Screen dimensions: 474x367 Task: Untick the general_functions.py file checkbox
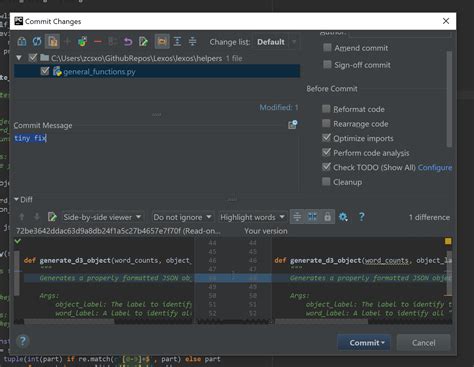(x=45, y=71)
